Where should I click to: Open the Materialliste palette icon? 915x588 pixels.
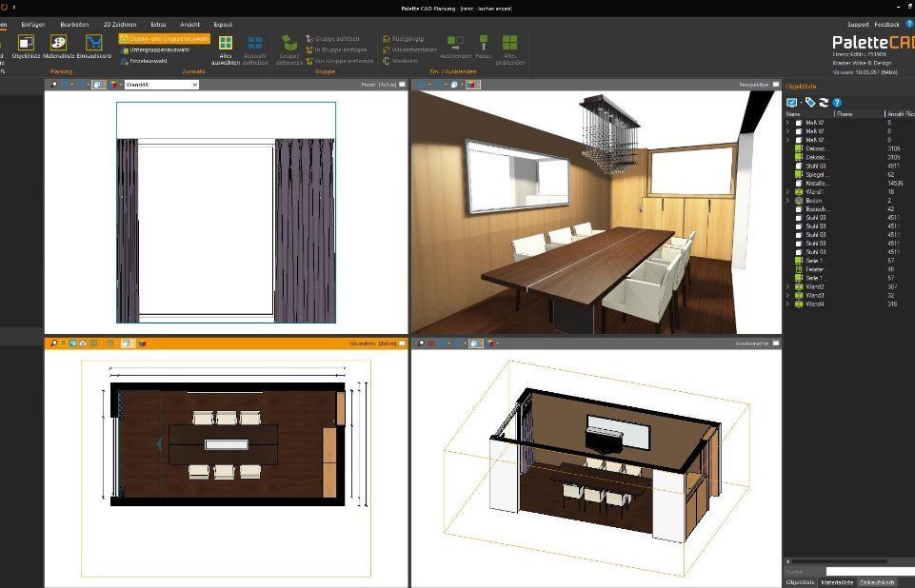(x=59, y=44)
